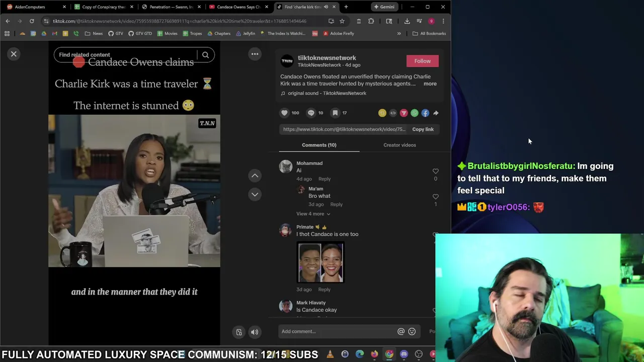Screen dimensions: 644x362
Task: Bookmark the video with favorites icon
Action: (335, 113)
